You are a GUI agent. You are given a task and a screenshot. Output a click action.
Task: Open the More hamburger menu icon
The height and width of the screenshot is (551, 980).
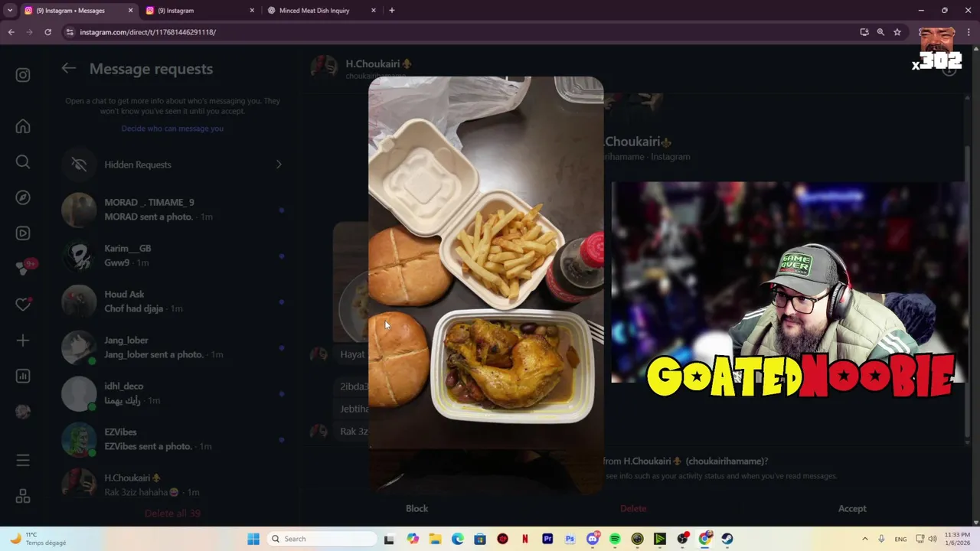click(x=23, y=460)
